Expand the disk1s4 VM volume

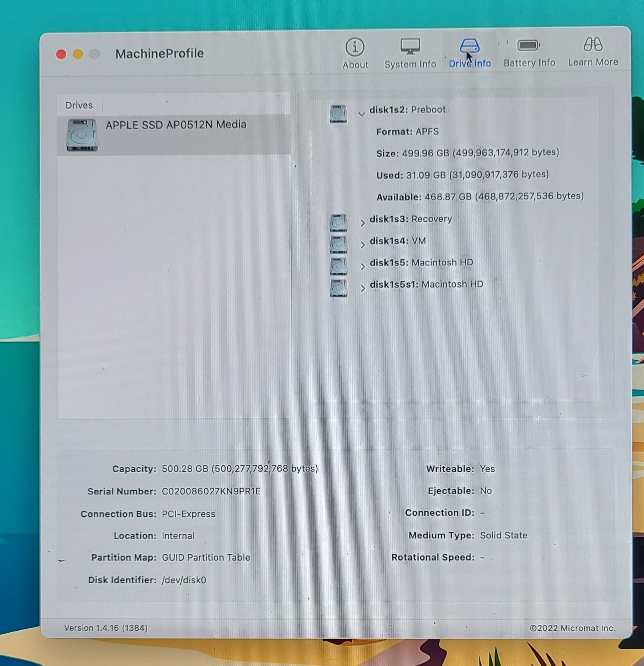click(x=363, y=245)
